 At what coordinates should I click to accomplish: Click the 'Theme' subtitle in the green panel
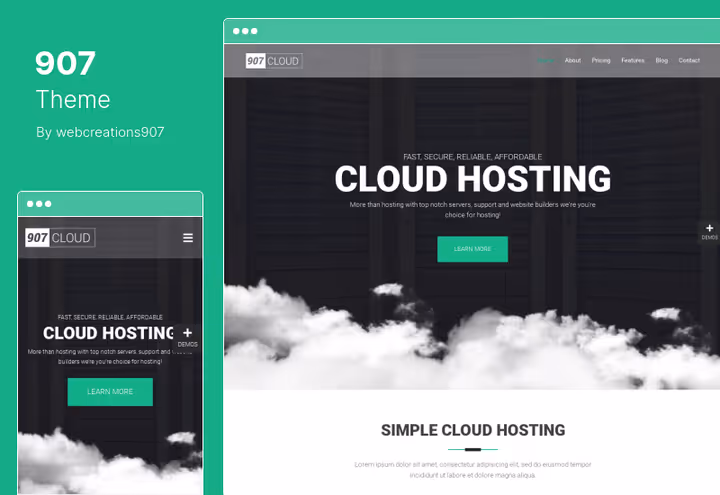click(x=73, y=100)
